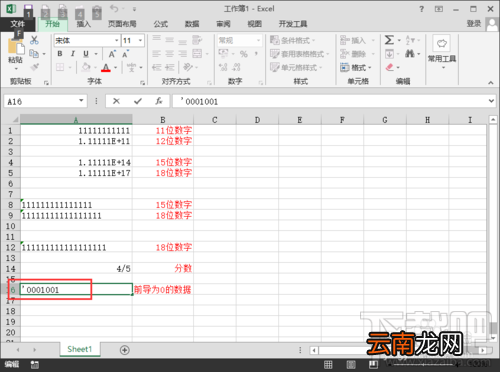Open the 文件 file tab
The height and width of the screenshot is (372, 500).
tap(17, 24)
